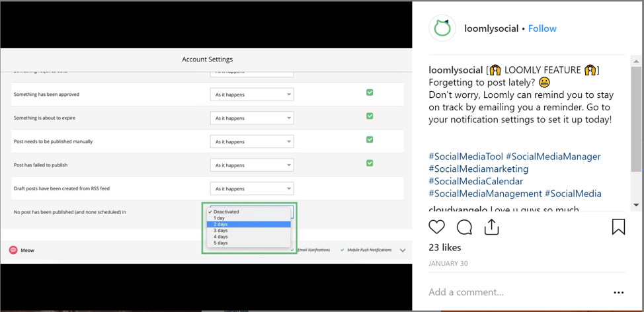Uncheck 'Something is about to expire' checkbox
Screen dimensions: 644x312
click(370, 116)
